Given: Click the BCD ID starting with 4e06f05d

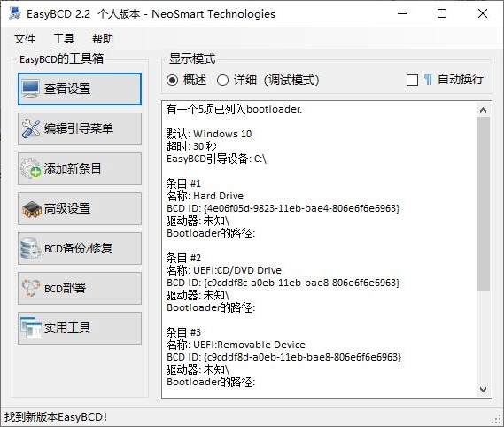Looking at the screenshot, I should click(x=283, y=208).
